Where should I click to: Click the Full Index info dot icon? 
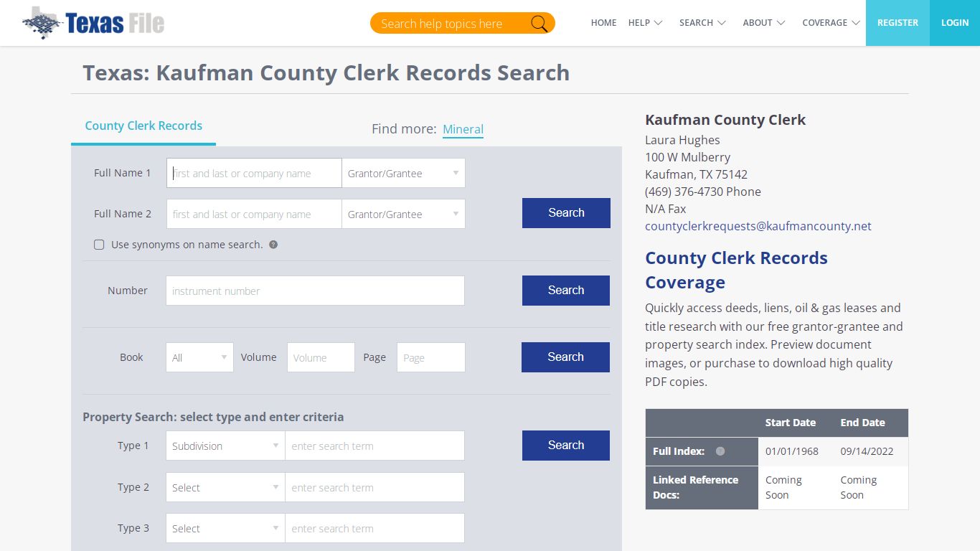coord(720,451)
